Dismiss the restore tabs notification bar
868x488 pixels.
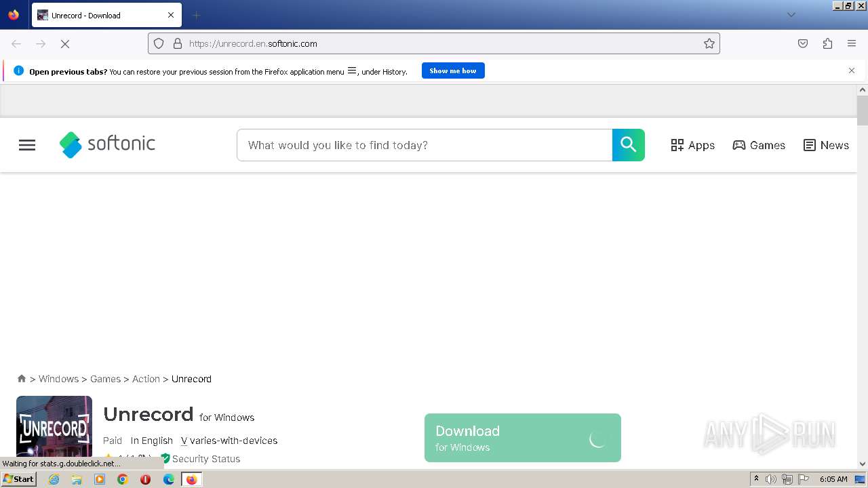852,70
